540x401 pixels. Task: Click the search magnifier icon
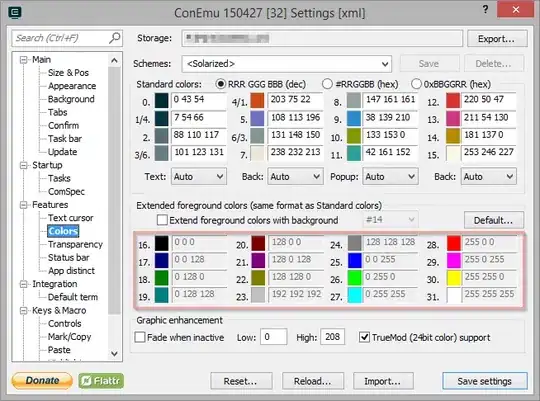pyautogui.click(x=115, y=38)
